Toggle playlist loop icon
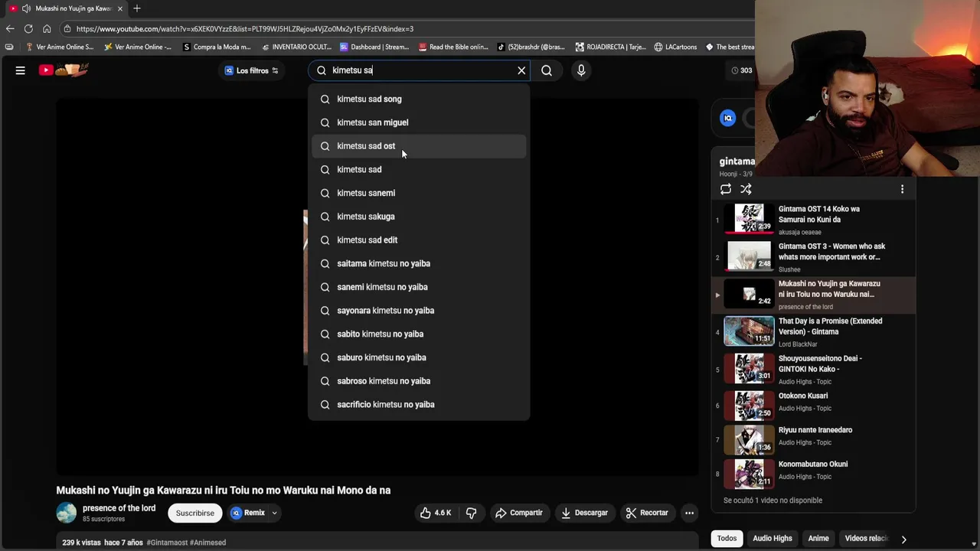Screen dimensions: 980x551 (726, 189)
